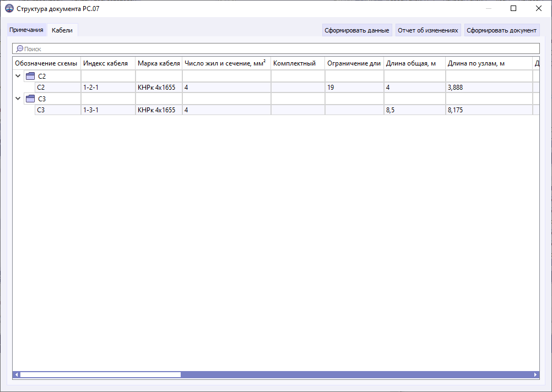Click the schema folder icon beside C2

[x=29, y=75]
